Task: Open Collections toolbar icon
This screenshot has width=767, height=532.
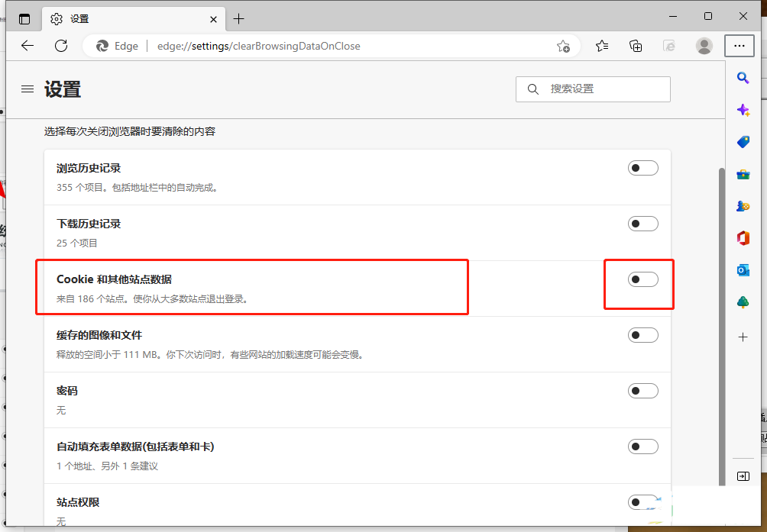Action: tap(636, 46)
